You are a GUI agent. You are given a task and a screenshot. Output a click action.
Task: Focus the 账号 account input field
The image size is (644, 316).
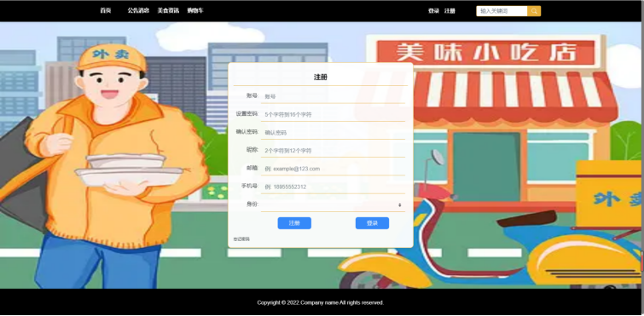coord(333,97)
